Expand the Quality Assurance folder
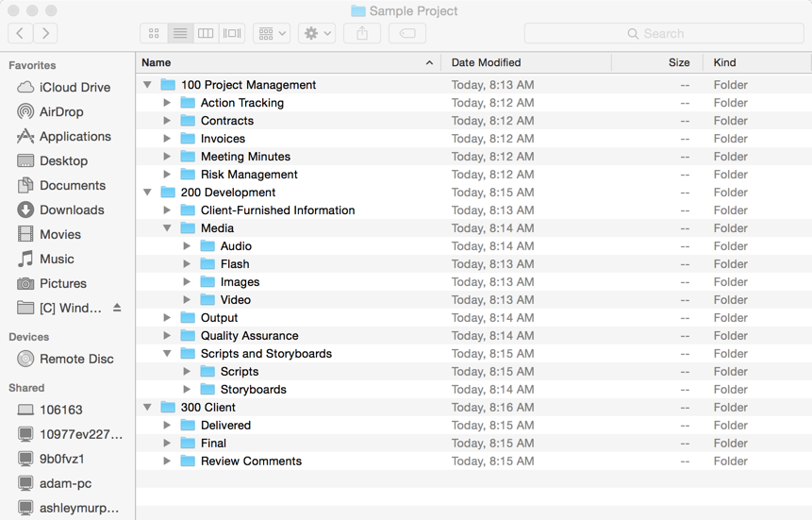 click(x=167, y=335)
